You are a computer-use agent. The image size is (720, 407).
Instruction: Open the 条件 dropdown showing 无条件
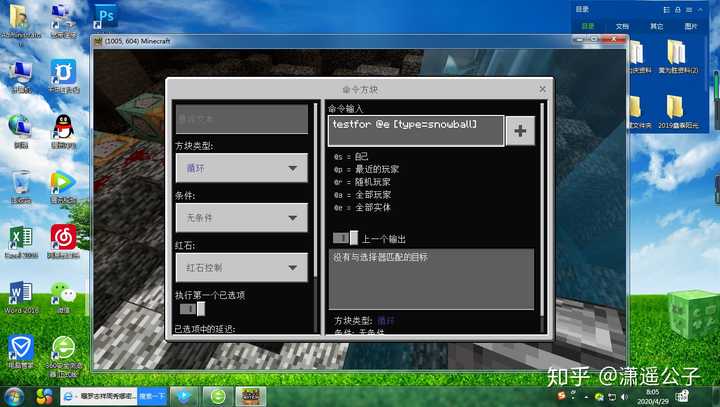242,218
